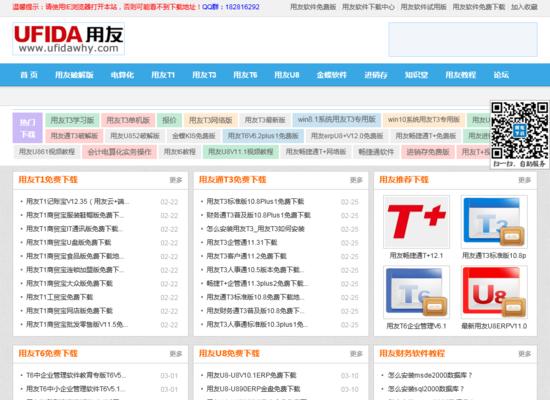Open 用友T3标准版10.8Plus1免费下载 list item
Image resolution: width=550 pixels, height=400 pixels.
coord(255,201)
